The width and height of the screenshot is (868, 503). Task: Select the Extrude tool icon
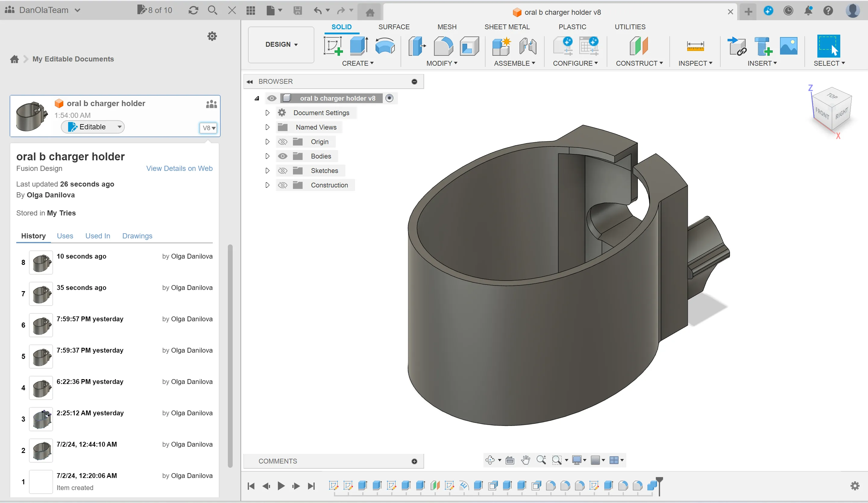click(x=359, y=46)
